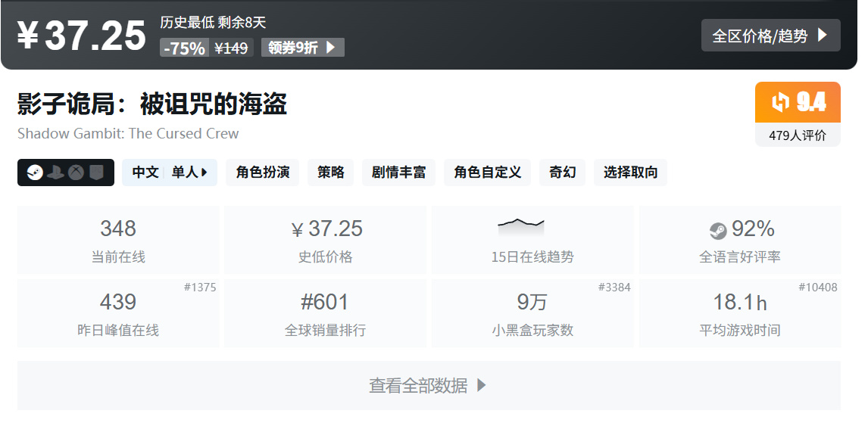The width and height of the screenshot is (868, 426).
Task: Click the #10408 rank label
Action: click(x=817, y=287)
